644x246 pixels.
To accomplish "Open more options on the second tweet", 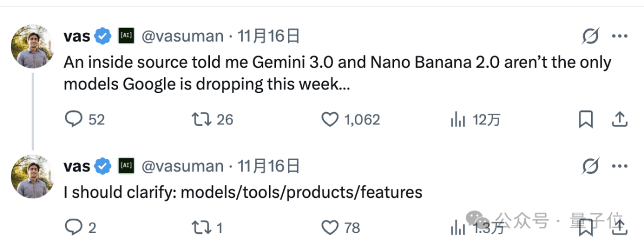I will click(620, 166).
